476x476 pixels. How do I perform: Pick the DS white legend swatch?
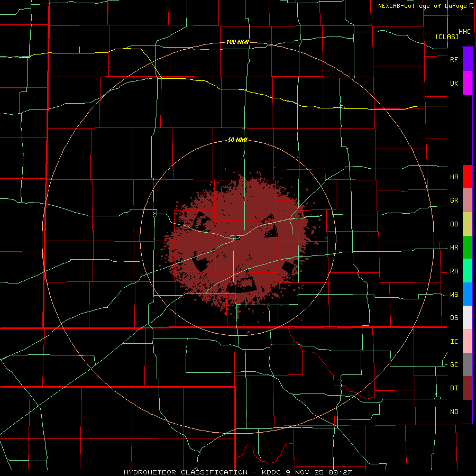(x=467, y=317)
